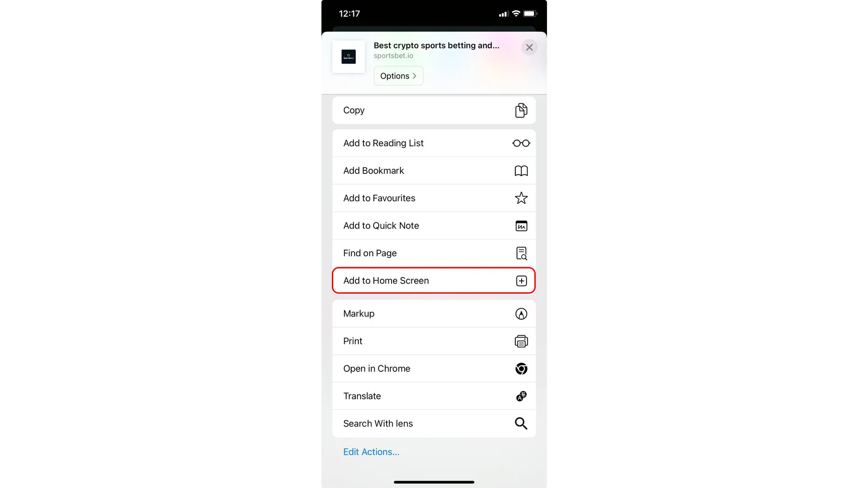Click the Find on Page icon
The width and height of the screenshot is (868, 488).
pyautogui.click(x=520, y=253)
